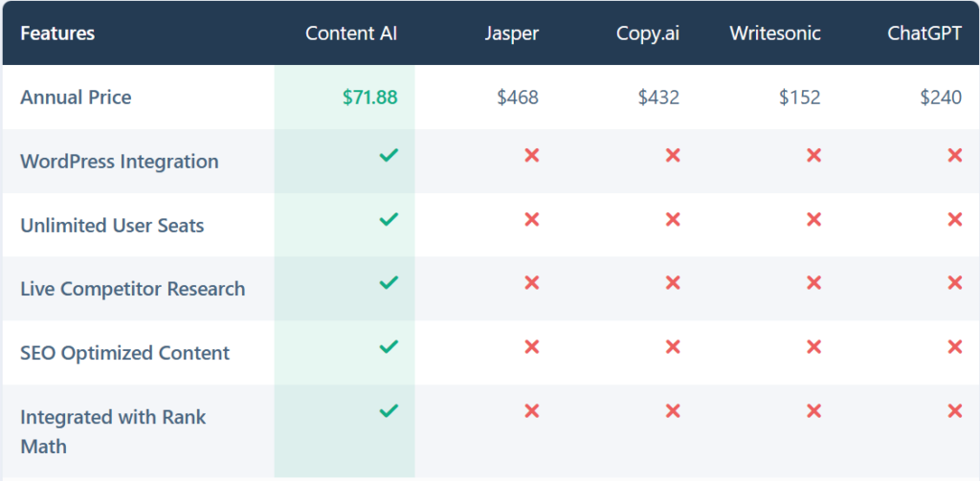This screenshot has width=980, height=481.
Task: Click the $468 Jasper price
Action: pyautogui.click(x=518, y=98)
